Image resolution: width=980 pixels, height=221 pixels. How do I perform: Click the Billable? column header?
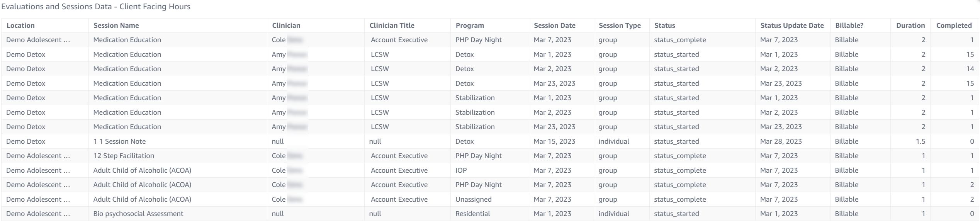pos(849,25)
